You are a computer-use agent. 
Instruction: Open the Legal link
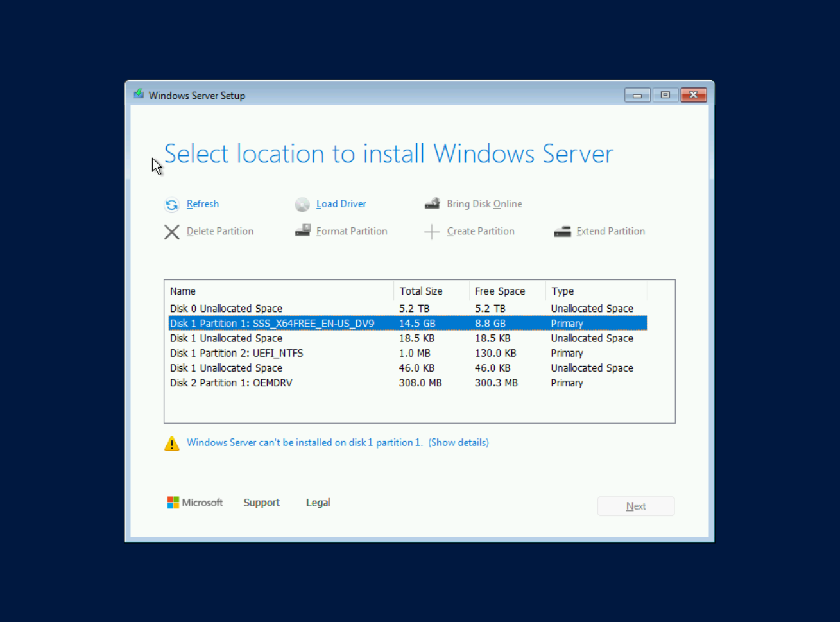[x=318, y=503]
